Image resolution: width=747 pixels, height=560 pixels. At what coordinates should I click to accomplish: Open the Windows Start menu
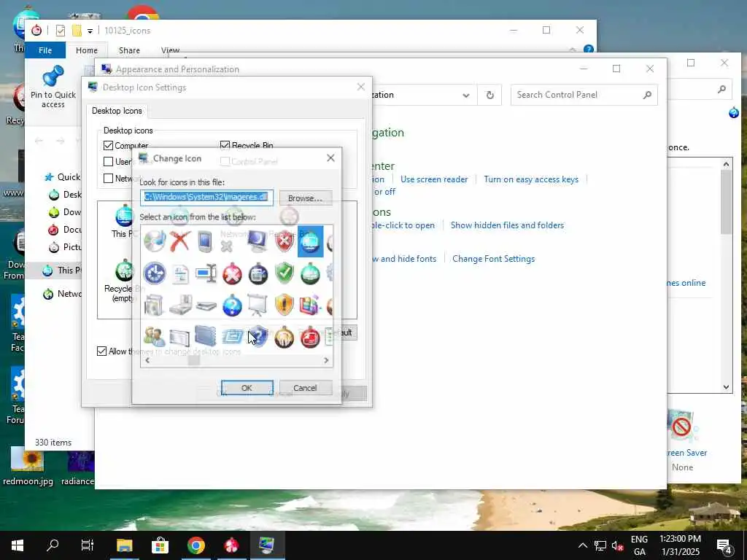pyautogui.click(x=18, y=545)
